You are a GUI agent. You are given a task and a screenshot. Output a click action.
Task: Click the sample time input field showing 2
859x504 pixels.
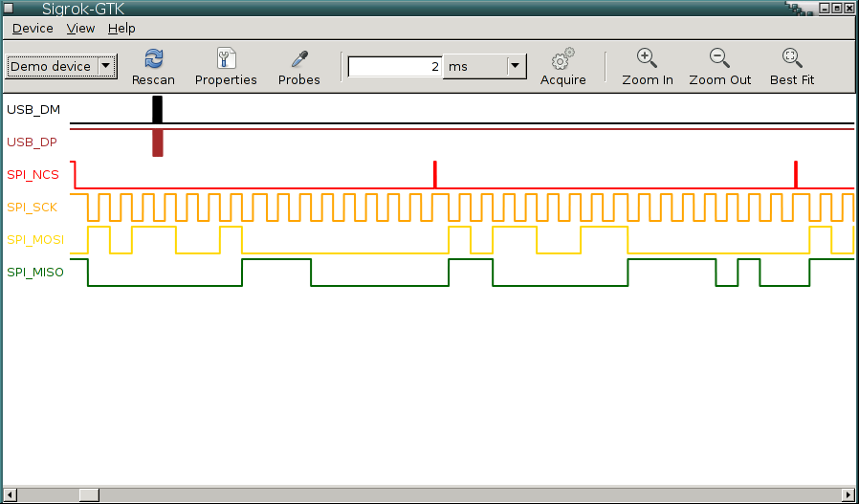[x=394, y=66]
